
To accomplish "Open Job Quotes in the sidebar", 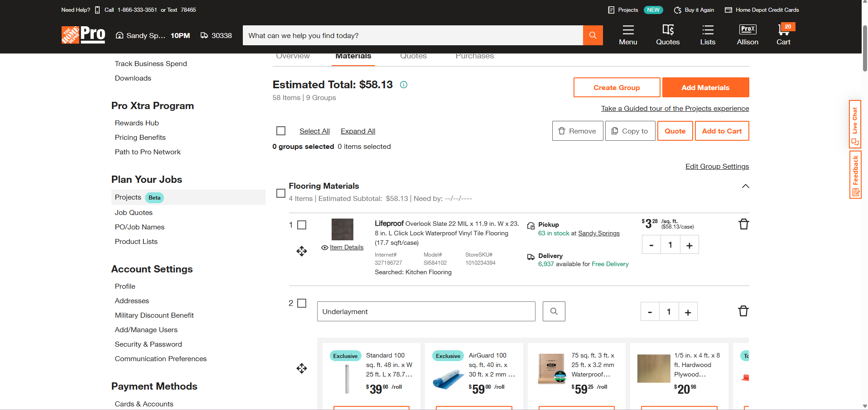I will pos(134,213).
